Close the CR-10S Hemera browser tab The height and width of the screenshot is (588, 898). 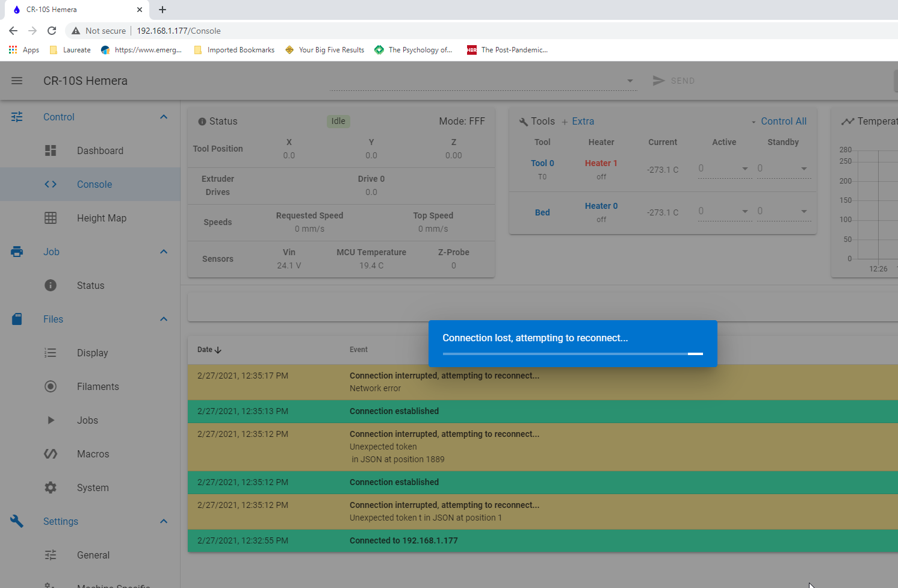(140, 10)
